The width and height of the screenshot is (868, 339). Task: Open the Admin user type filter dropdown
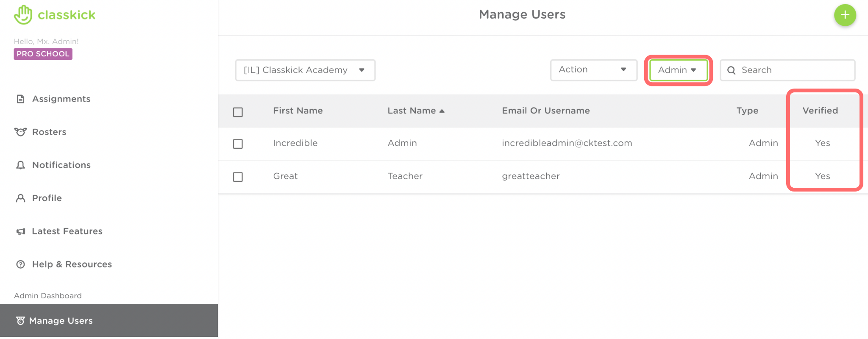tap(678, 70)
